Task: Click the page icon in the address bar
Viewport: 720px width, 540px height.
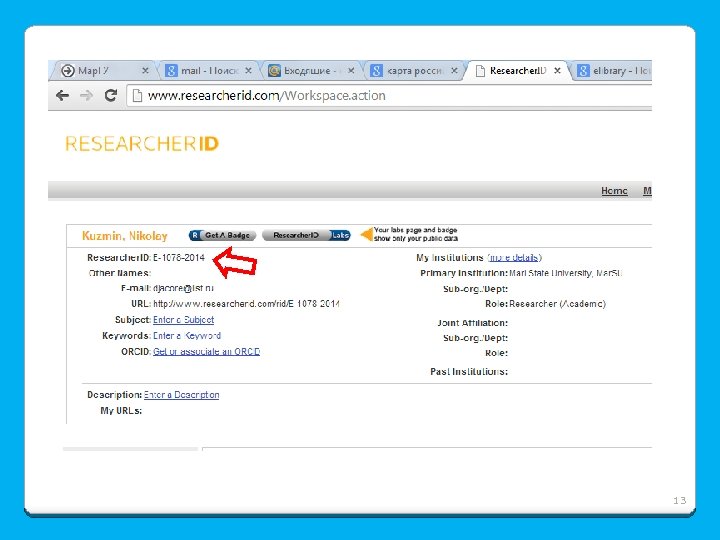Action: tap(137, 96)
